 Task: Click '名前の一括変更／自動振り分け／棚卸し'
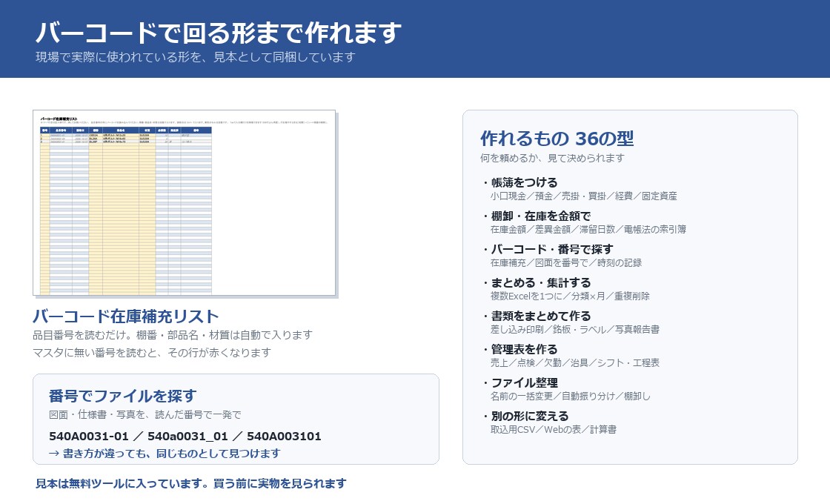[571, 397]
